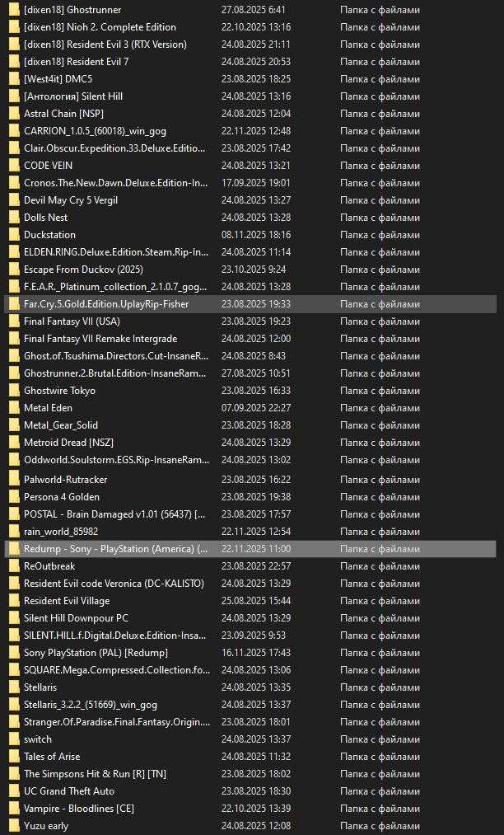
Task: Select POSTAL - Brain Damaged v1.01 folder
Action: point(115,514)
